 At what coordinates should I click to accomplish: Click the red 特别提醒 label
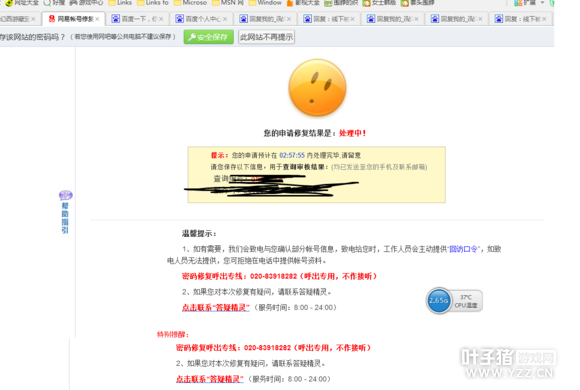click(173, 334)
